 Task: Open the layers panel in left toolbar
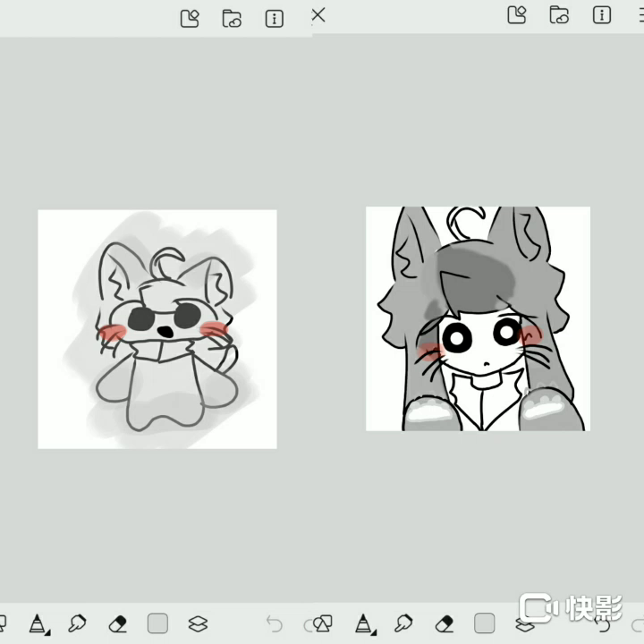pos(198,623)
